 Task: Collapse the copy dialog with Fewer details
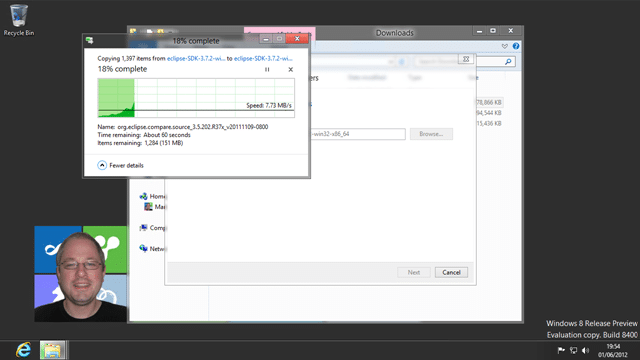pos(120,165)
